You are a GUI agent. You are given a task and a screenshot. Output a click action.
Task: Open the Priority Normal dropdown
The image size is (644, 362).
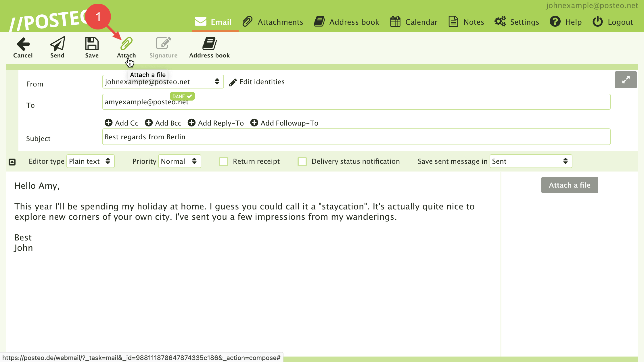(179, 161)
